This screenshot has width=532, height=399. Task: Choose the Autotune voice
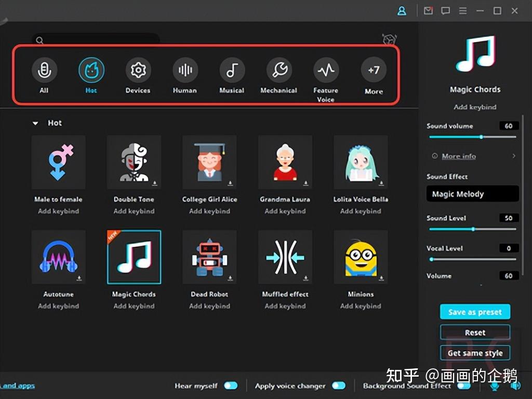pyautogui.click(x=58, y=257)
